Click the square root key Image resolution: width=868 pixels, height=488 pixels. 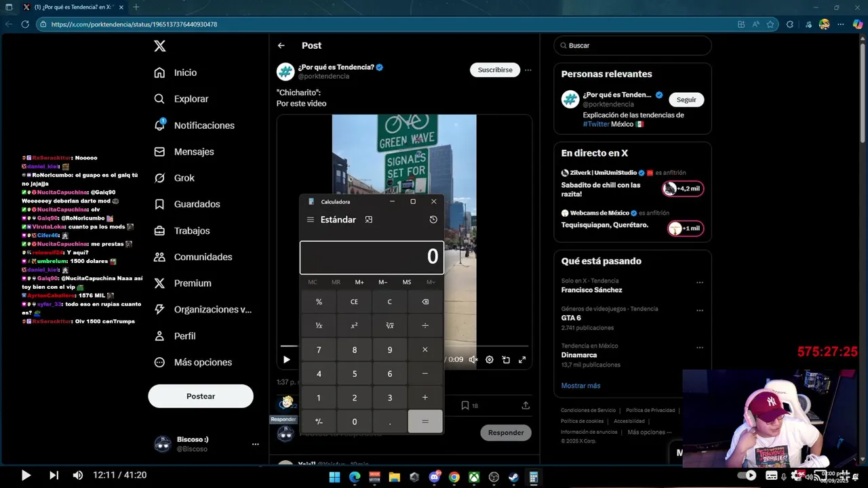(x=389, y=325)
